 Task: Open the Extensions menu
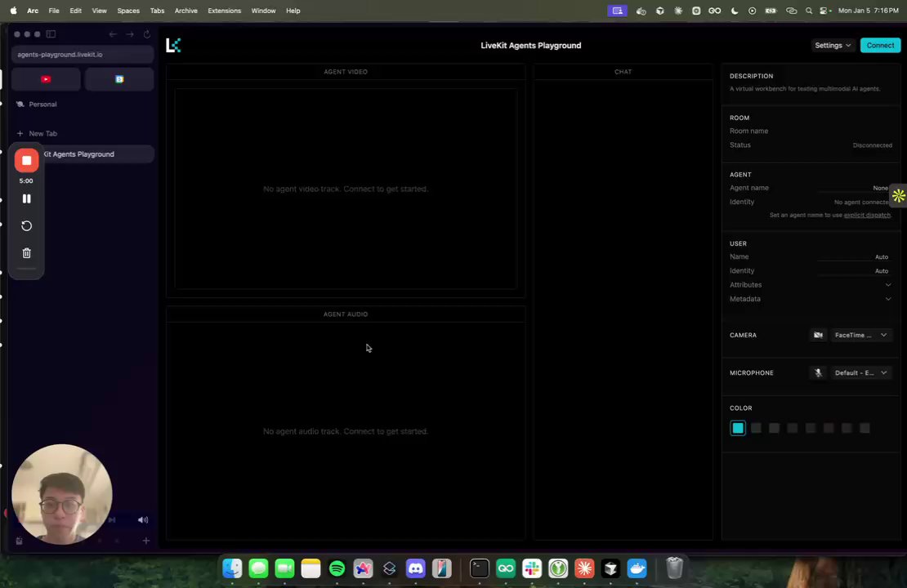(x=224, y=11)
